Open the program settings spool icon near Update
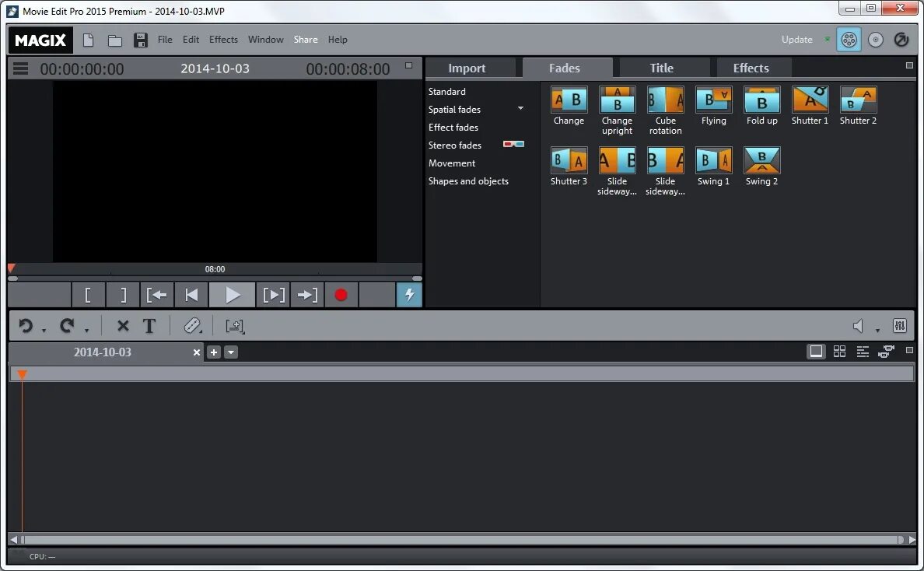This screenshot has height=571, width=924. [849, 39]
